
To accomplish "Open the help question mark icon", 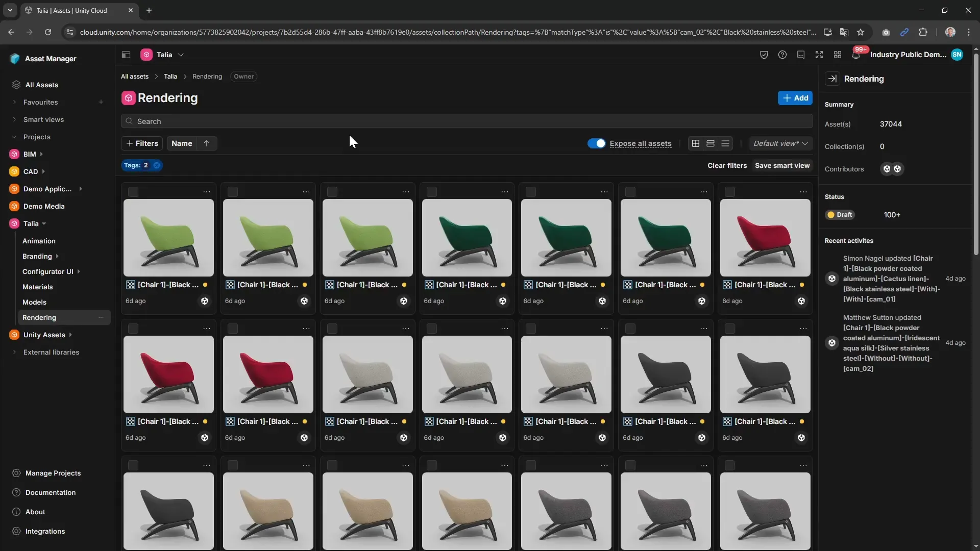I will tap(782, 55).
